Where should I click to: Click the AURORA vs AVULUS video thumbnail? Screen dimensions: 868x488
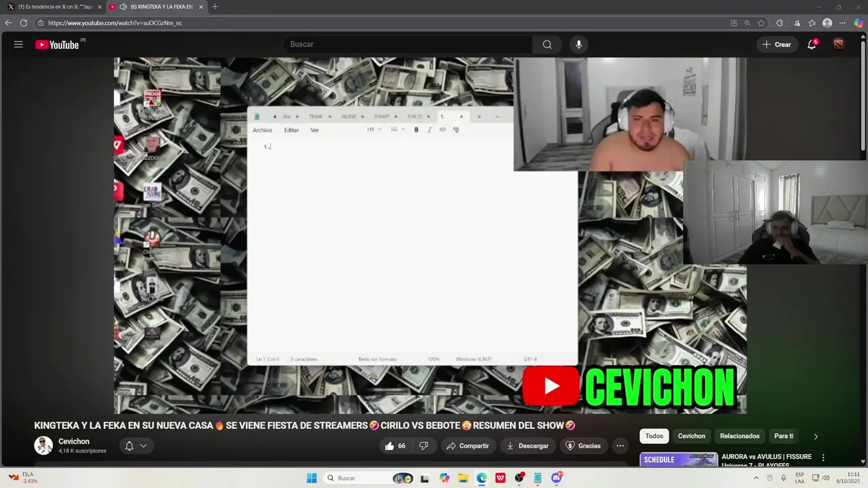[x=679, y=460]
